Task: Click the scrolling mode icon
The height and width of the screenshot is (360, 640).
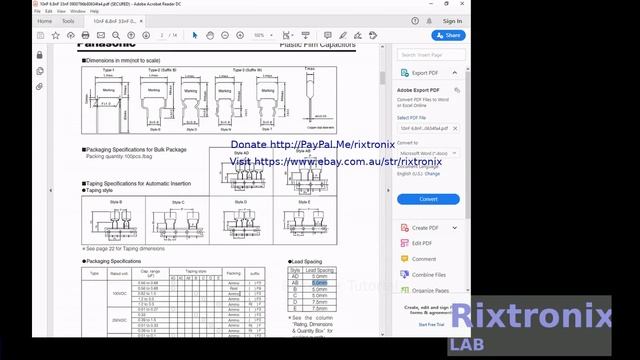Action: point(305,36)
